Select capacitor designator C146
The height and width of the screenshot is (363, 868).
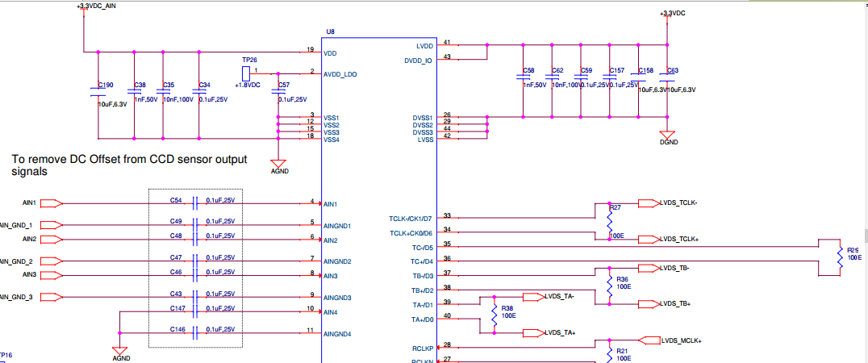tap(177, 329)
